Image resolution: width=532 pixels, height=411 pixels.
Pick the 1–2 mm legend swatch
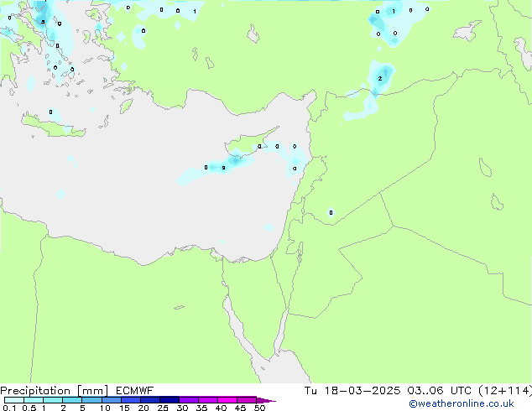pos(53,400)
